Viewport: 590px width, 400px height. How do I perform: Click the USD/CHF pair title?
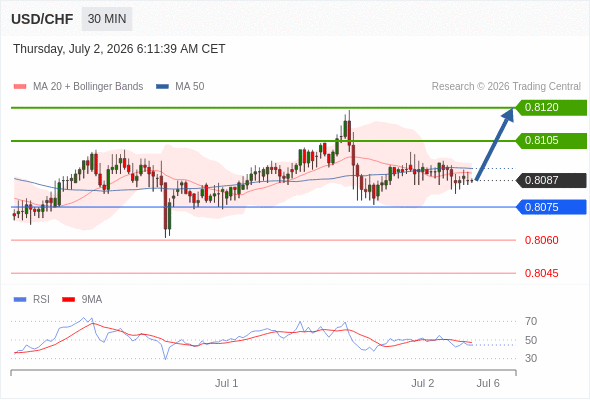pyautogui.click(x=42, y=19)
